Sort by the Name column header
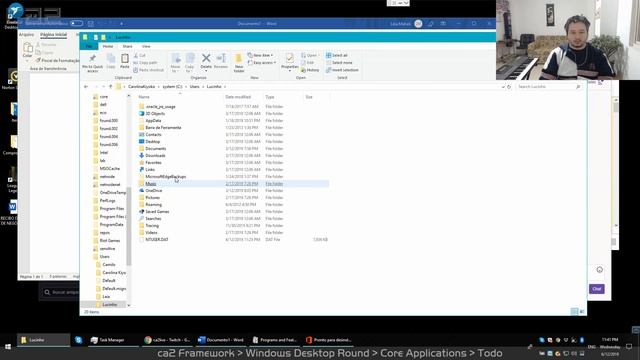The width and height of the screenshot is (640, 360). pyautogui.click(x=144, y=97)
